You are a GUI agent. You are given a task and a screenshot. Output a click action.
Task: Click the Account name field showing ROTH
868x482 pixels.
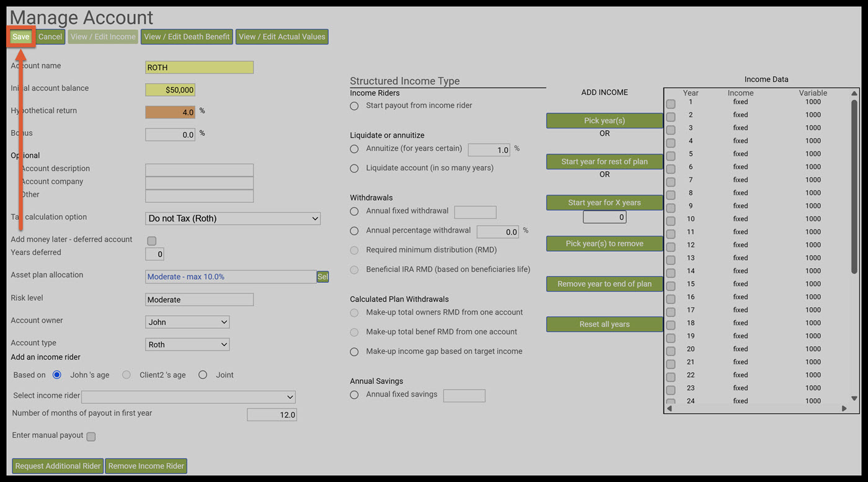click(x=199, y=68)
